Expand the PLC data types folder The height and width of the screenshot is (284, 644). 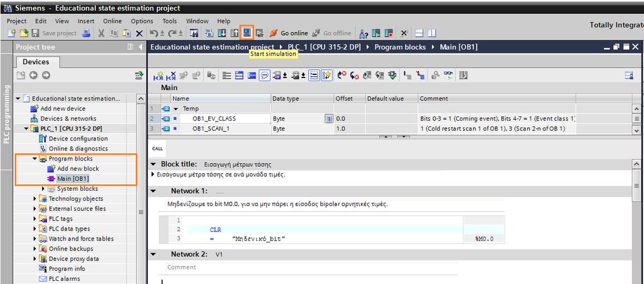pos(35,229)
